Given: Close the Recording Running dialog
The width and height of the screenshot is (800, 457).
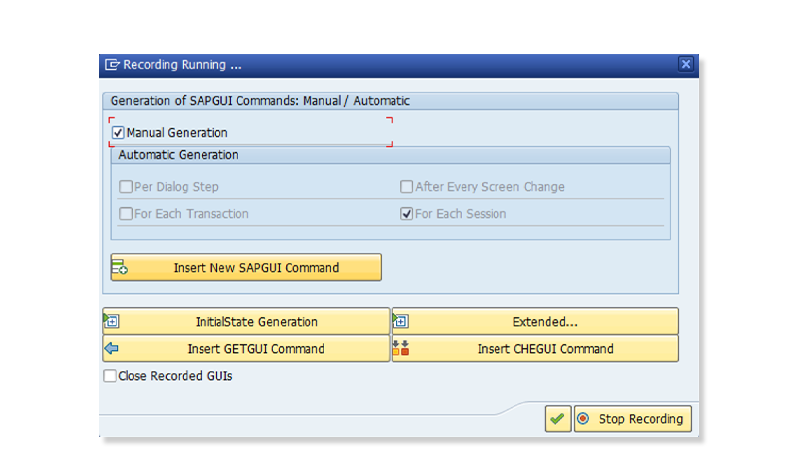Looking at the screenshot, I should [686, 64].
